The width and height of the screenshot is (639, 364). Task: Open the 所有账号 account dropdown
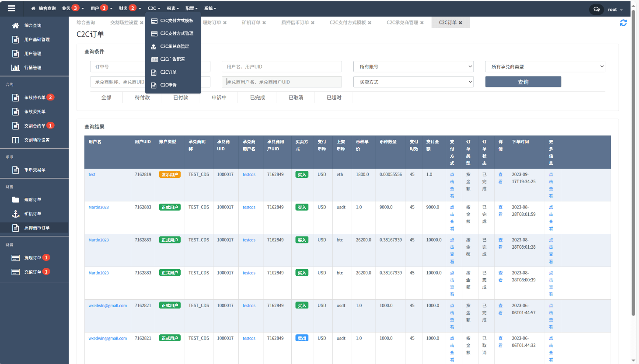(x=413, y=66)
